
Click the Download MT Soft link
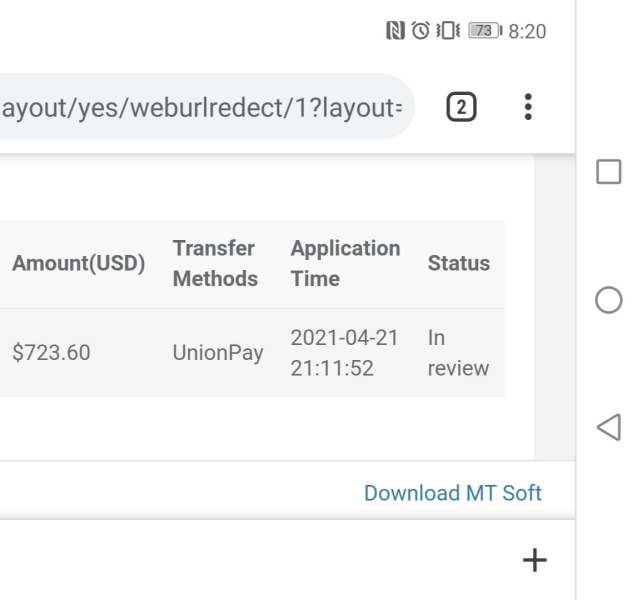click(x=453, y=493)
